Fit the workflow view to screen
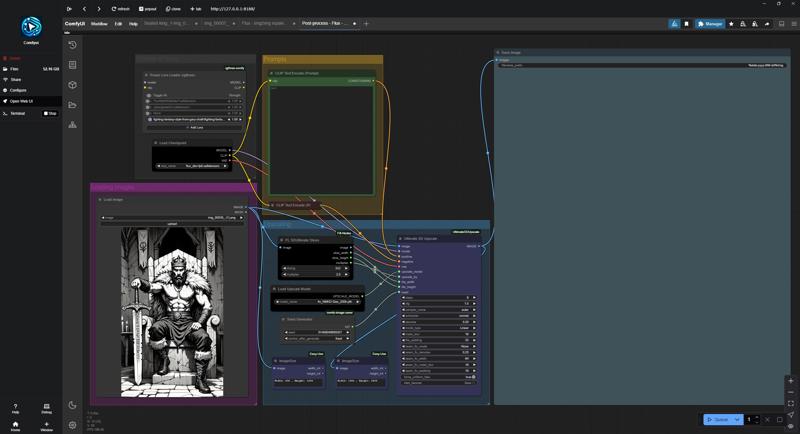The width and height of the screenshot is (800, 434). 790,403
